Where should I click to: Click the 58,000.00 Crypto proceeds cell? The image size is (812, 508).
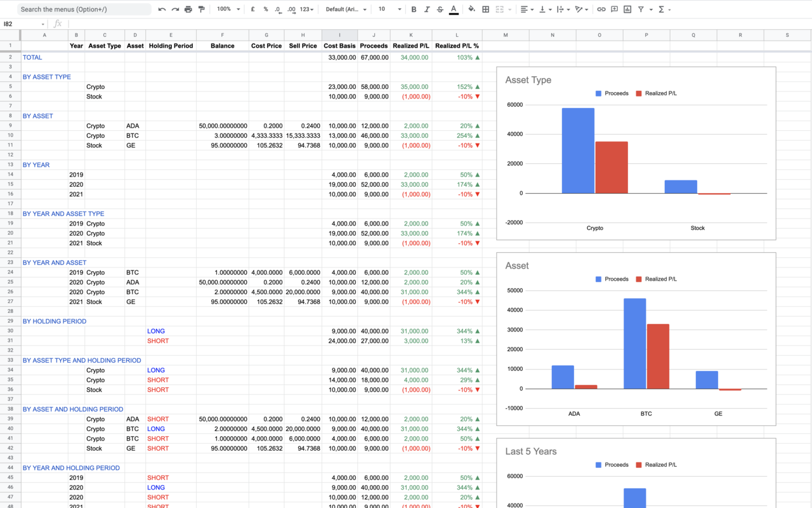tap(374, 87)
